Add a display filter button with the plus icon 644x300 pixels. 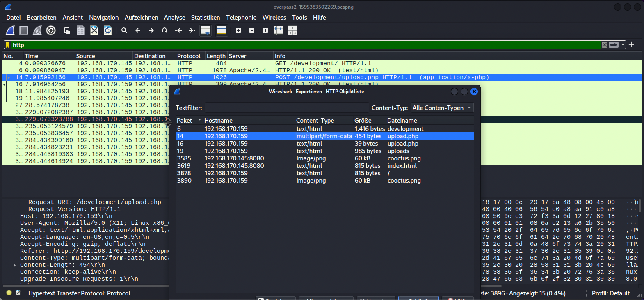[x=631, y=45]
